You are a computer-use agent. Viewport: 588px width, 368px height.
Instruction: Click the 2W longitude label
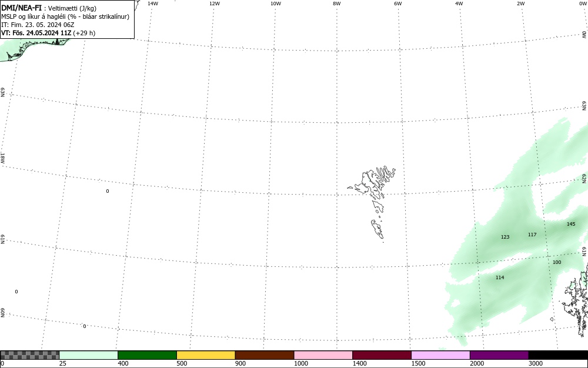coord(520,4)
